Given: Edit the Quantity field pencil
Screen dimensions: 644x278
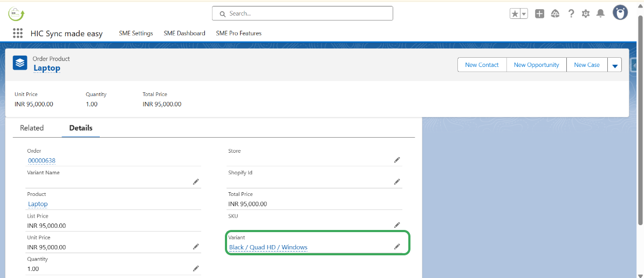Looking at the screenshot, I should point(196,268).
